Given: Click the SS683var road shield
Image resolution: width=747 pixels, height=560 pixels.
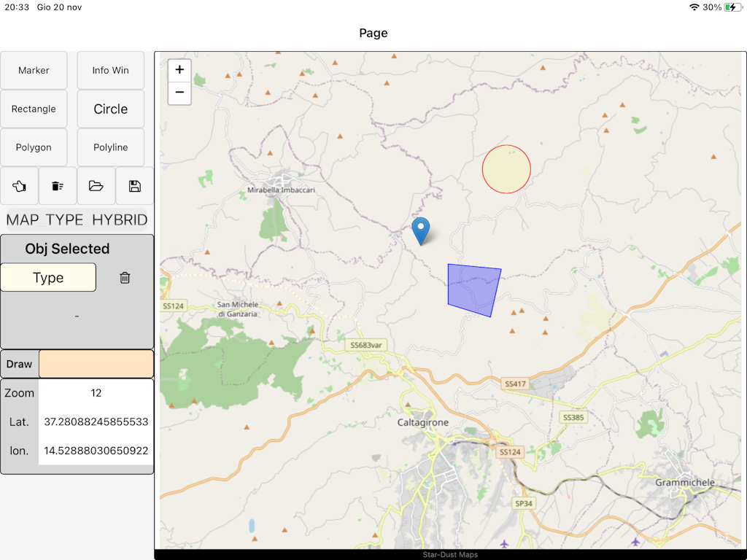Looking at the screenshot, I should point(366,345).
